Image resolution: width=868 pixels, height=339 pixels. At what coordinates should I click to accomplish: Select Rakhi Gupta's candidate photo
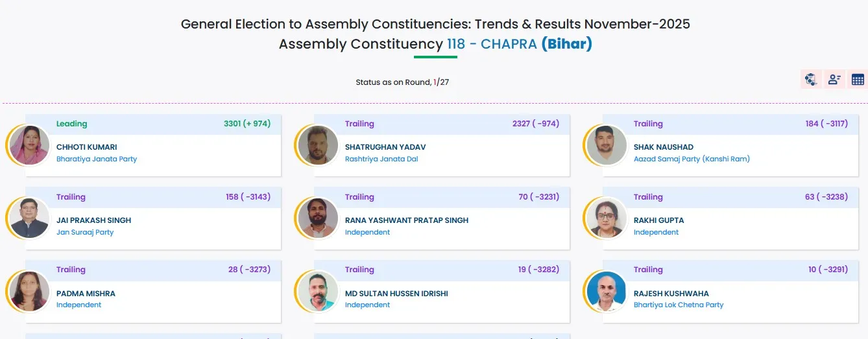[x=606, y=218]
